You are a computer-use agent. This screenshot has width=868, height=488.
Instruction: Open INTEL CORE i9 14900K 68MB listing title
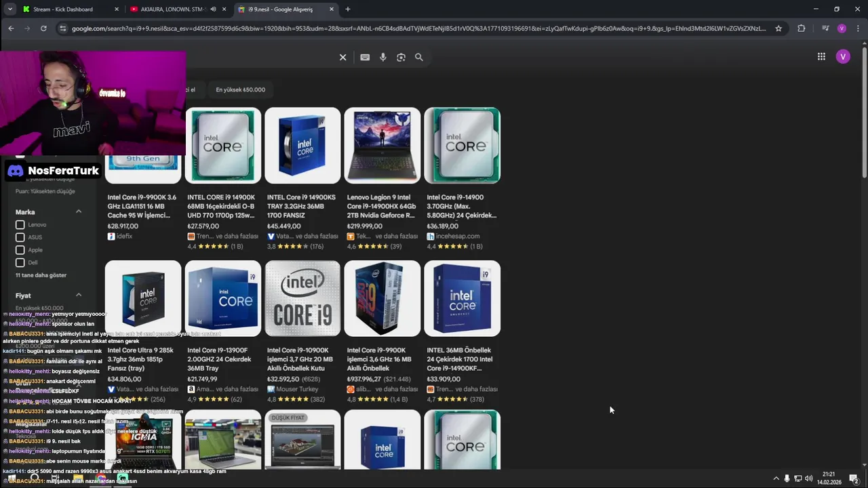221,206
